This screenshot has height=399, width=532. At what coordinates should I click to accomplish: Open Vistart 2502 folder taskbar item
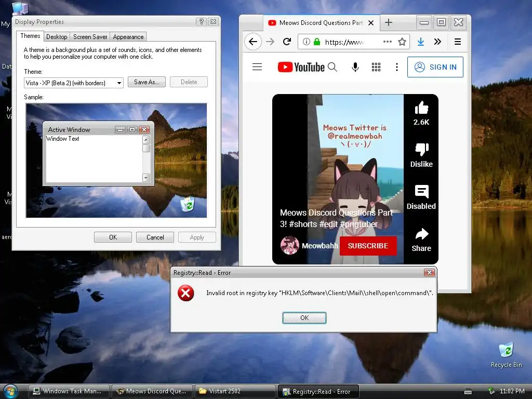pyautogui.click(x=235, y=391)
